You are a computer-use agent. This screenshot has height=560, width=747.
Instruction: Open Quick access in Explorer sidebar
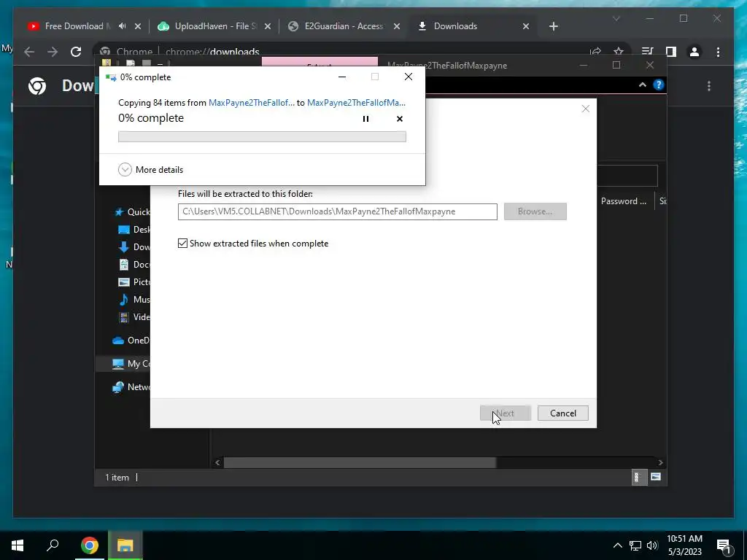[x=133, y=212]
